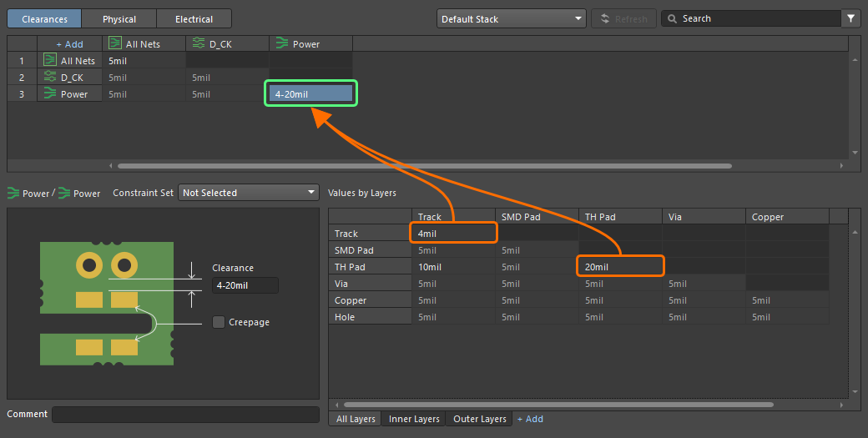This screenshot has width=868, height=438.
Task: Select the Outer Layers tab
Action: click(480, 419)
